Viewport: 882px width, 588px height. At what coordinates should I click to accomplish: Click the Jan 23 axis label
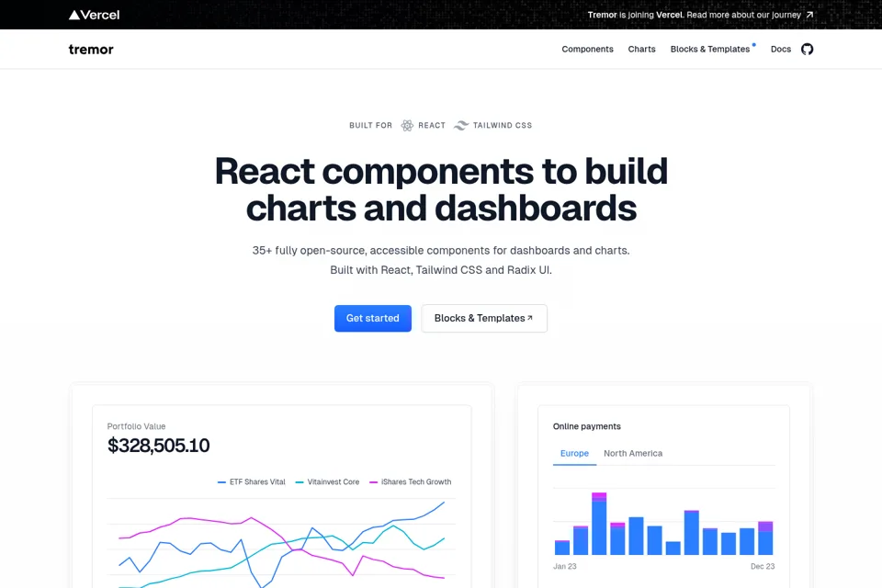click(x=565, y=566)
